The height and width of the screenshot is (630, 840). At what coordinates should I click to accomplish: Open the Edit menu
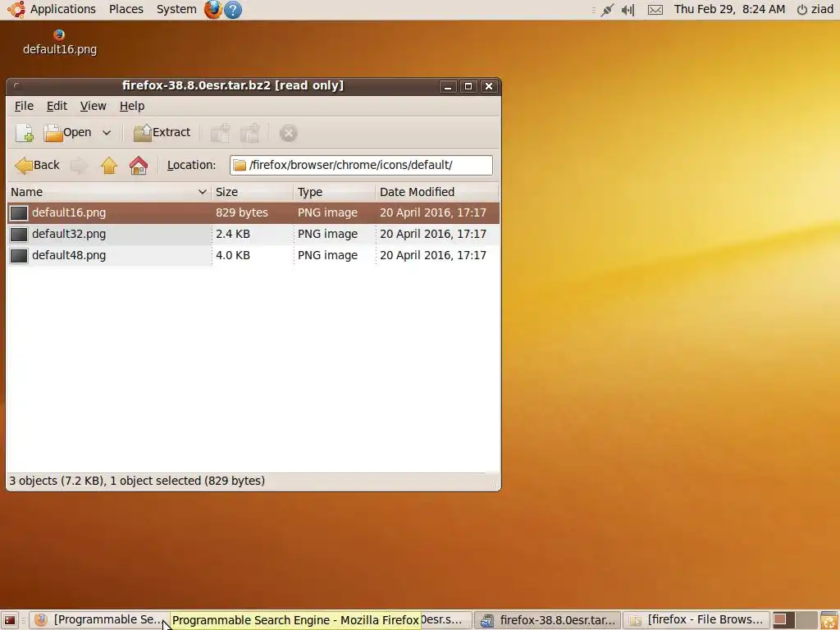[x=57, y=106]
